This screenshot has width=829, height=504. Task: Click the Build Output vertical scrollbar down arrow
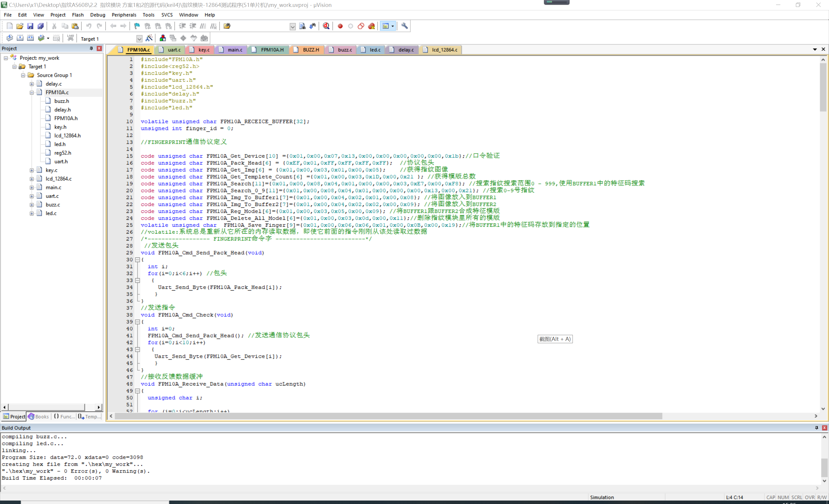824,481
